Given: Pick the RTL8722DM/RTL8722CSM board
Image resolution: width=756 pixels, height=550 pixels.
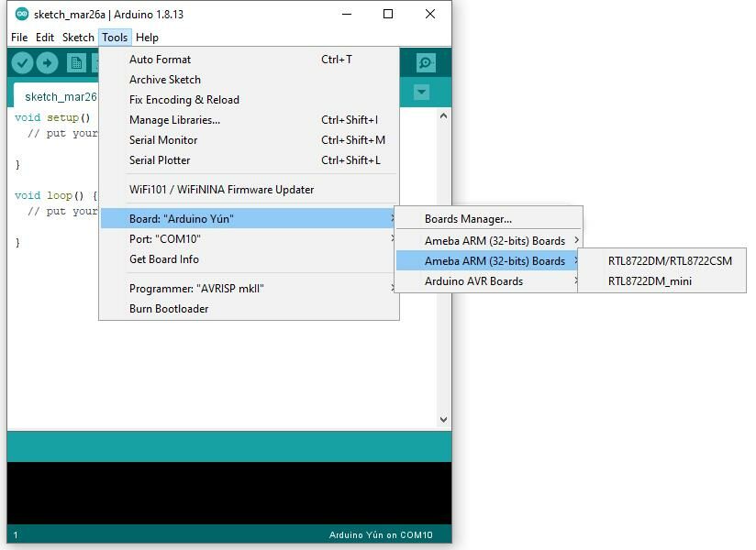Looking at the screenshot, I should [x=670, y=261].
